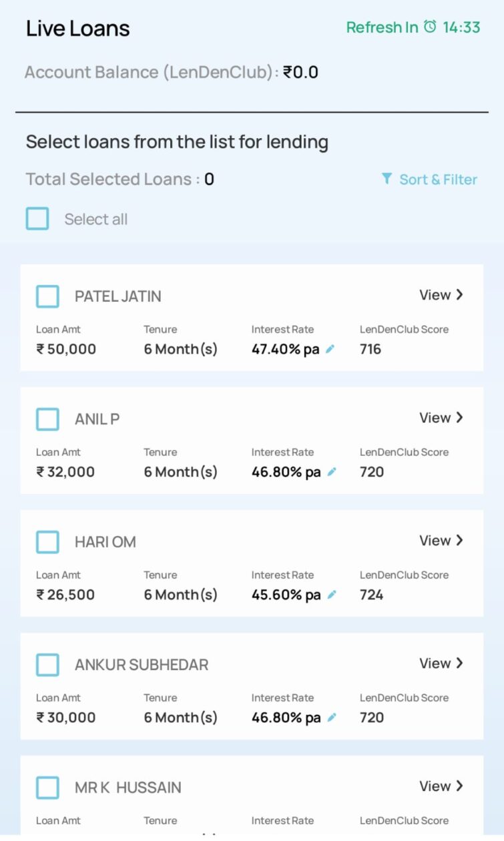This screenshot has height=841, width=504.
Task: Tick the ANIL P loan checkbox
Action: coord(47,419)
